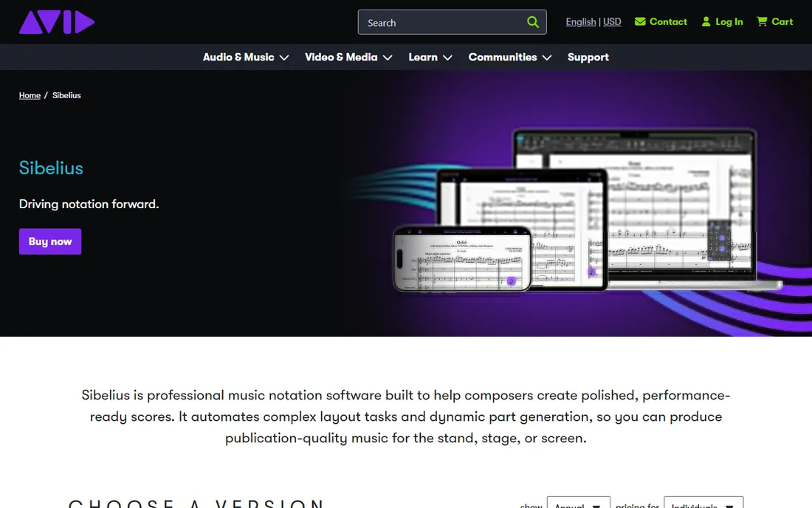Go to the Support page
Viewport: 812px width, 508px height.
588,58
